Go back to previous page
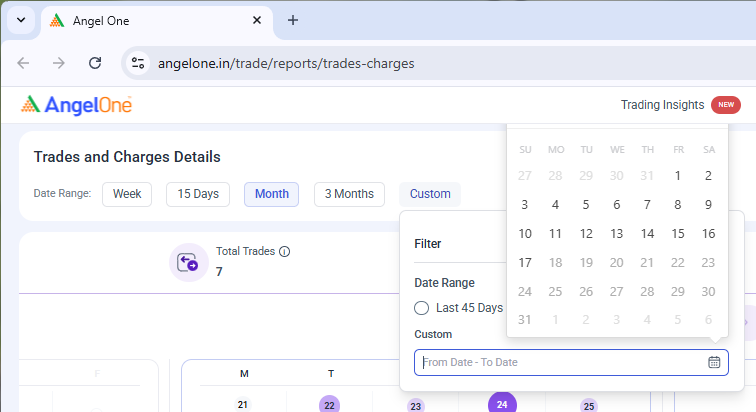 pyautogui.click(x=24, y=63)
